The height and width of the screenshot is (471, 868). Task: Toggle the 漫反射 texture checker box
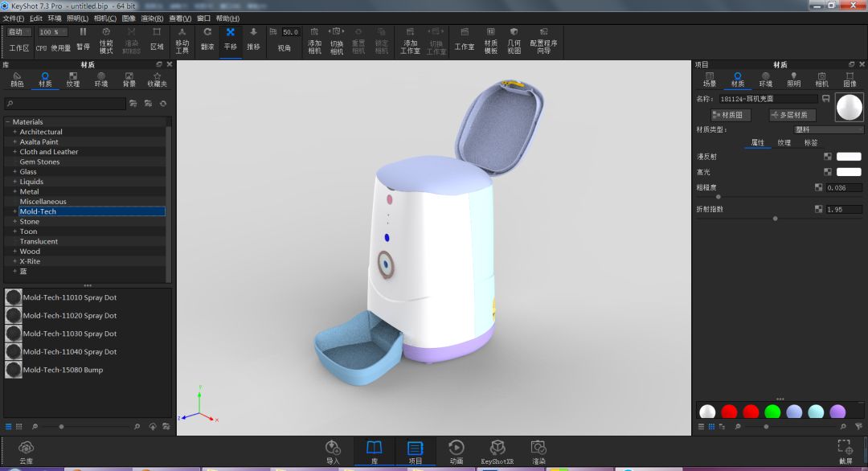[x=828, y=157]
